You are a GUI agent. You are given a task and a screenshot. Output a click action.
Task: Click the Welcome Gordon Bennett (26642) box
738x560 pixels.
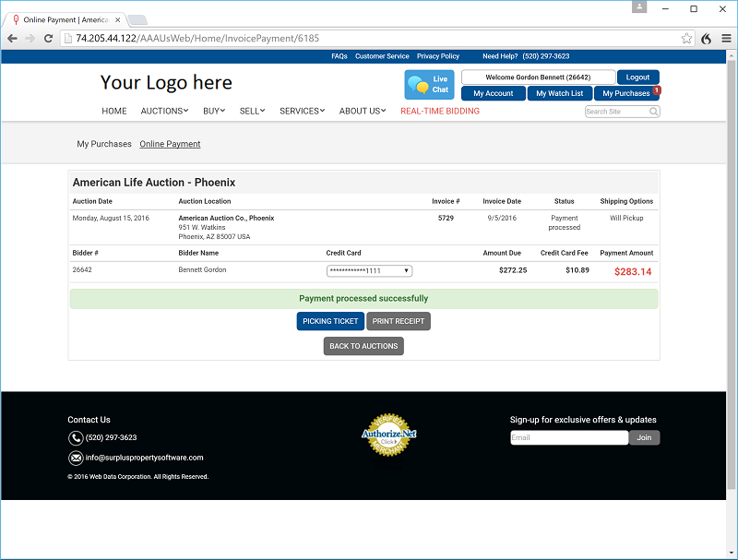point(538,77)
